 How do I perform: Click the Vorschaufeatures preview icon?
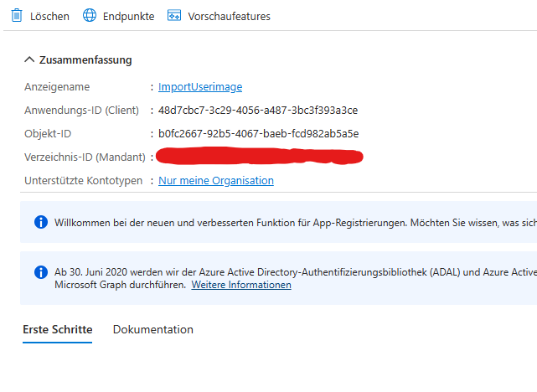coord(174,15)
